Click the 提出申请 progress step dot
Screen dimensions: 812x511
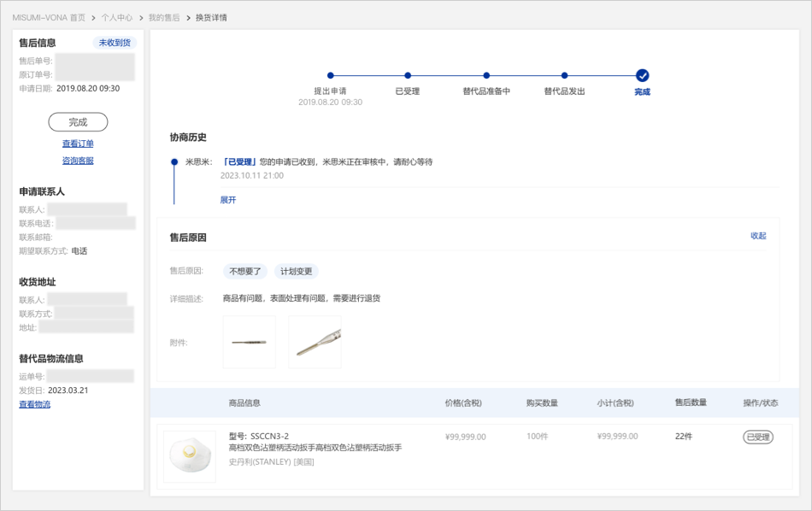pos(331,76)
